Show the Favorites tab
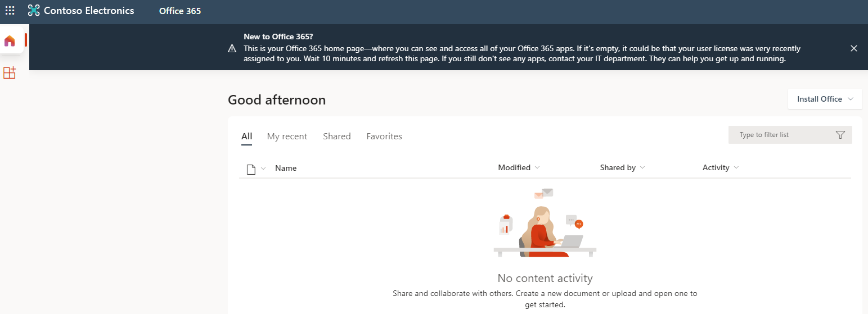The image size is (868, 314). (384, 136)
